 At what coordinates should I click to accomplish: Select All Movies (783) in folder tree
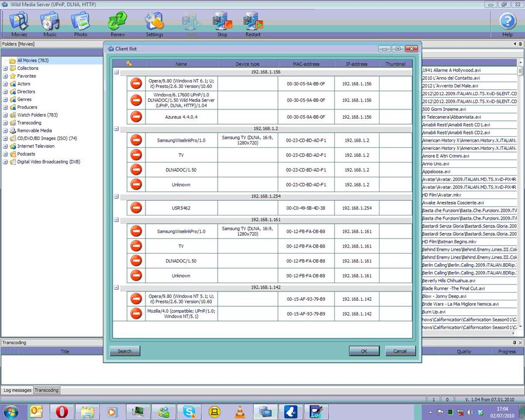tap(33, 60)
